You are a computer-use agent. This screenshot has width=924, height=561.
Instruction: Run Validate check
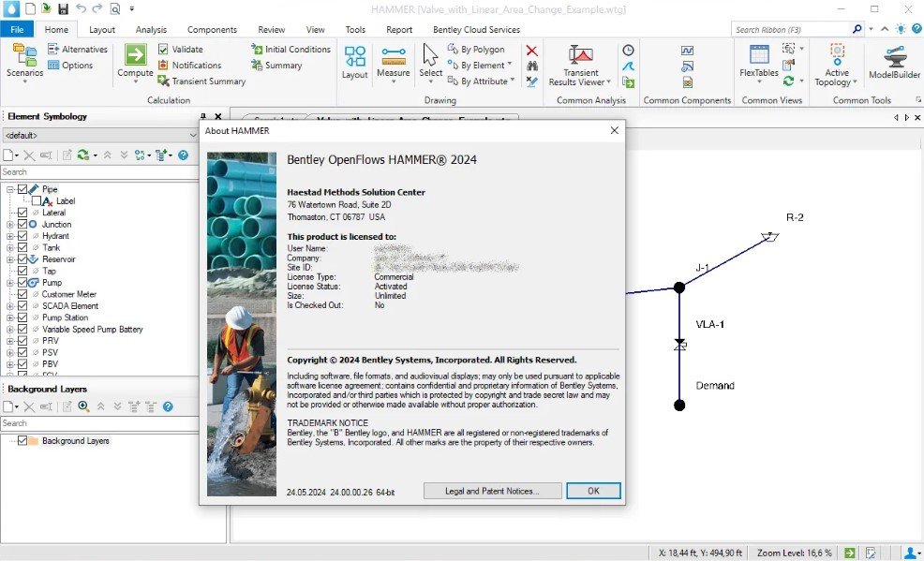(x=180, y=50)
